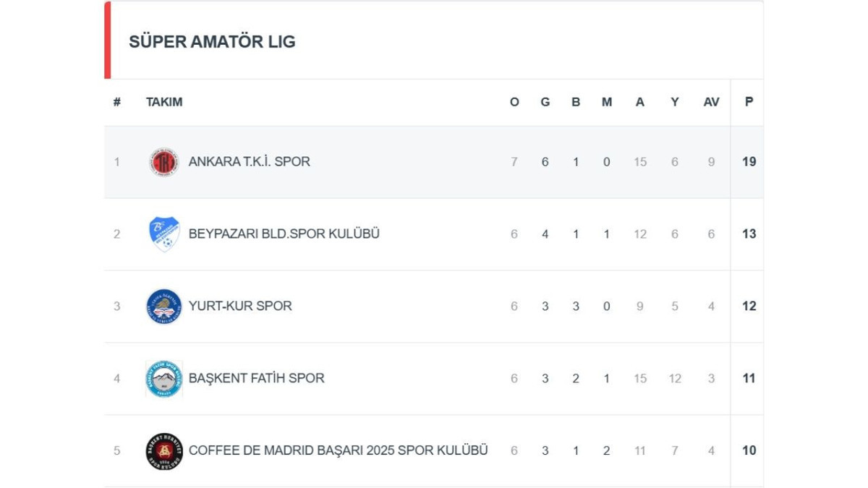Screen dimensions: 868x488
Task: Click Ankara T.K.İ. Spor's 19 points value
Action: point(749,162)
